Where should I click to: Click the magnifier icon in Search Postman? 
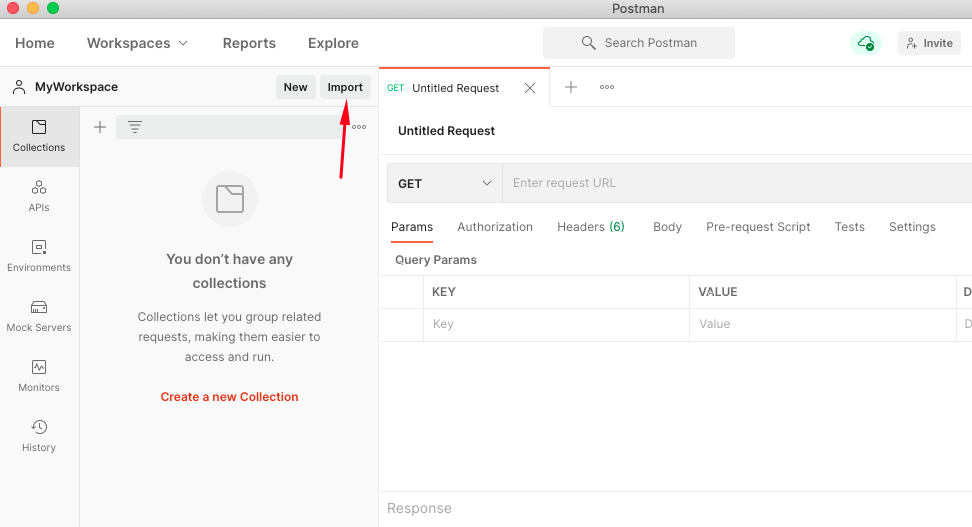[588, 43]
